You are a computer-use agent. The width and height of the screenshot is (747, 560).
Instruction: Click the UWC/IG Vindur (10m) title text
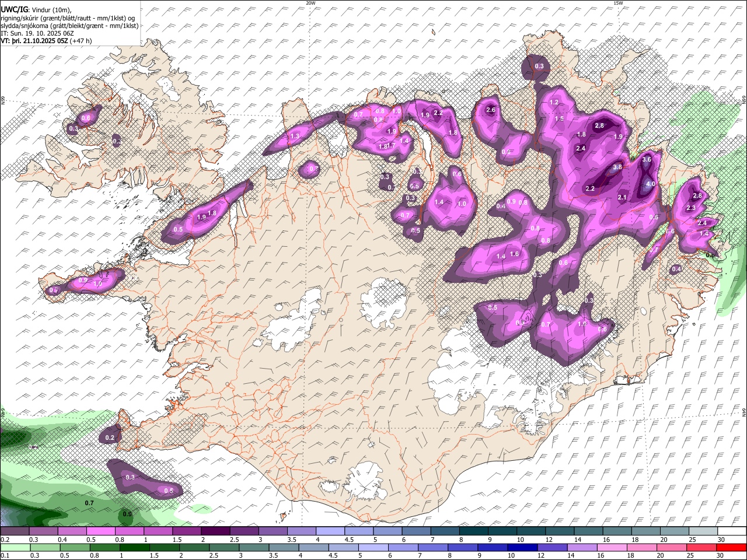[x=36, y=9]
